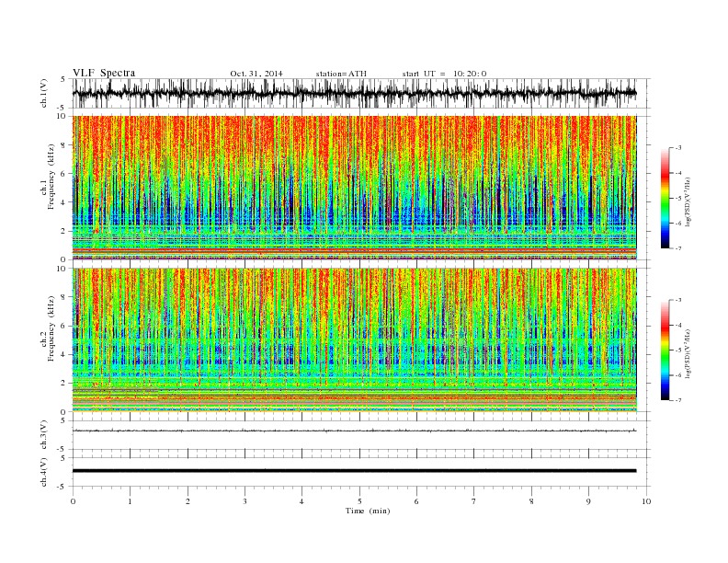This screenshot has height=563, width=728.
Task: Click the time axis tick label "7"
Action: coord(474,501)
